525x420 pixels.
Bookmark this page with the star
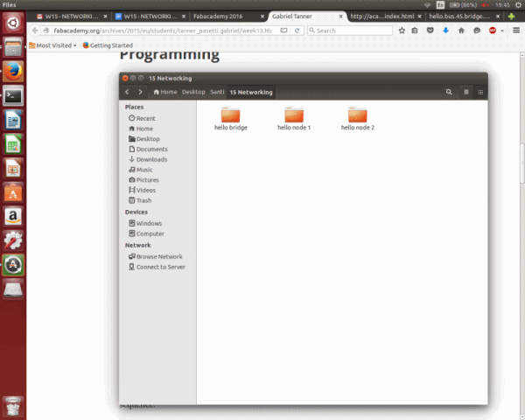[x=402, y=31]
